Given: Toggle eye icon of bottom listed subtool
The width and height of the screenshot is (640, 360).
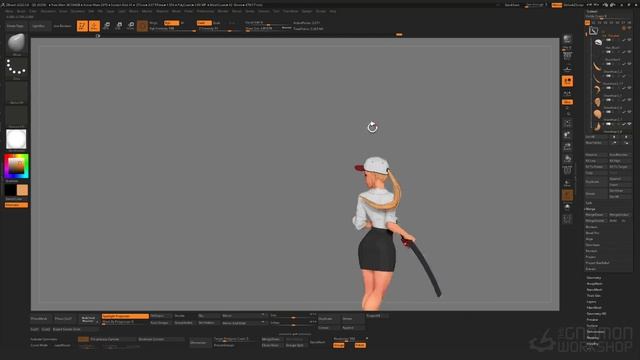Looking at the screenshot, I should [x=629, y=124].
